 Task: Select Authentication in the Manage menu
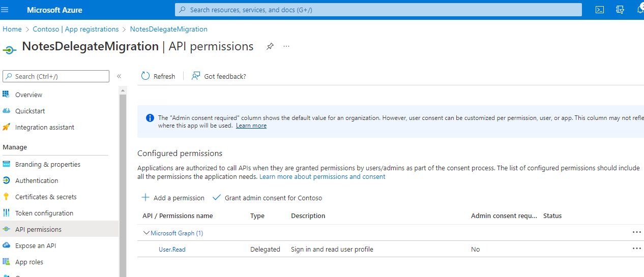pos(37,180)
